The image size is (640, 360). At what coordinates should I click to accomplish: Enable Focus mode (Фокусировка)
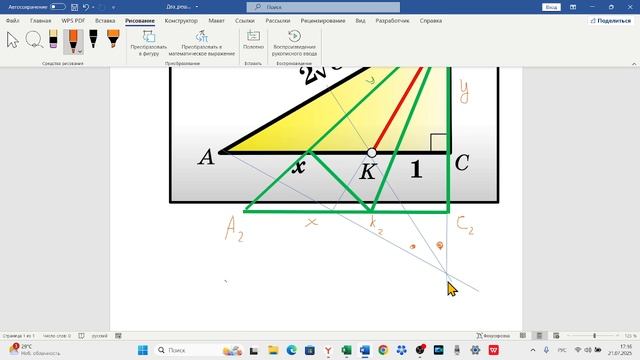(x=493, y=336)
